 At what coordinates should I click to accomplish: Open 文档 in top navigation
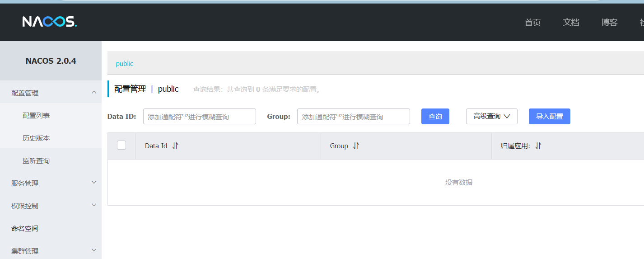571,23
